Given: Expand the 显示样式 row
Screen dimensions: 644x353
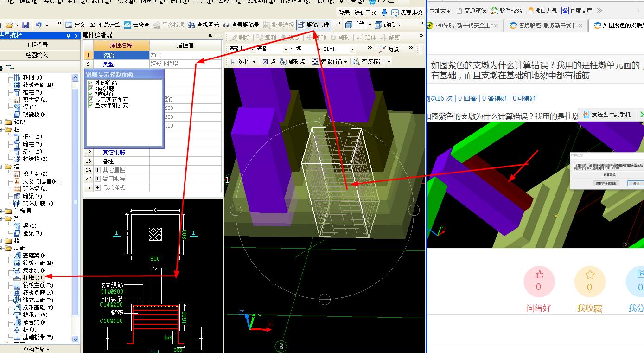Looking at the screenshot, I should click(x=97, y=188).
